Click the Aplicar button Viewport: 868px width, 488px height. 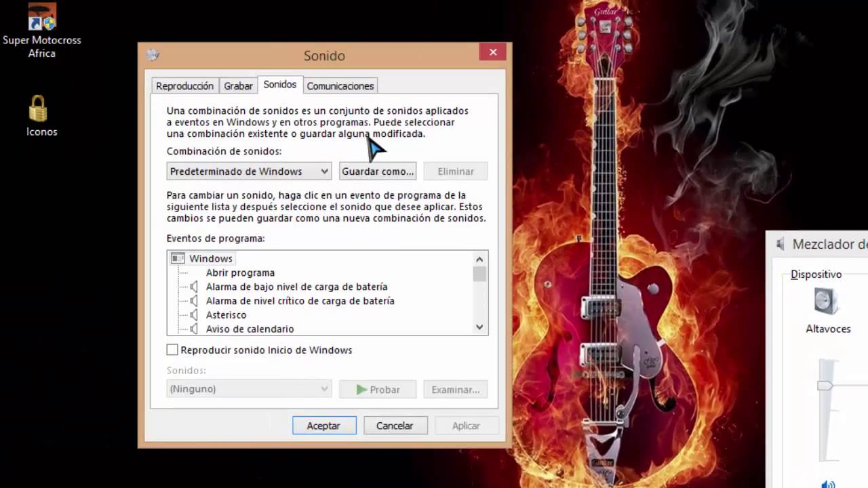[x=467, y=426]
